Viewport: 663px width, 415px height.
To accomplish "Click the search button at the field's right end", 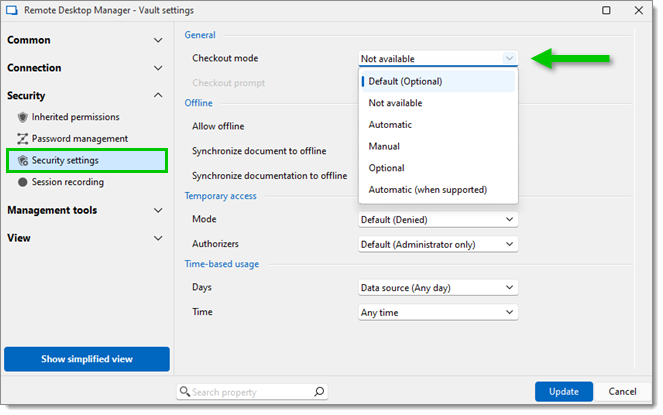I will point(319,392).
